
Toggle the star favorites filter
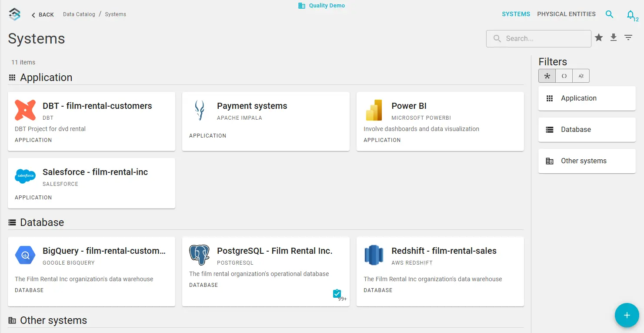599,38
